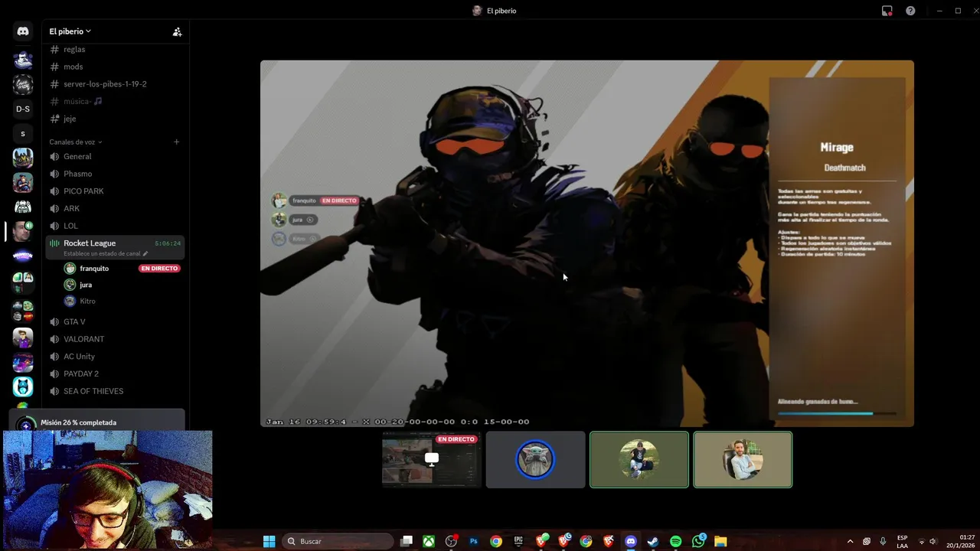Open the Discord inbox icon in title bar
Screen dimensions: 980x551
[x=887, y=11]
